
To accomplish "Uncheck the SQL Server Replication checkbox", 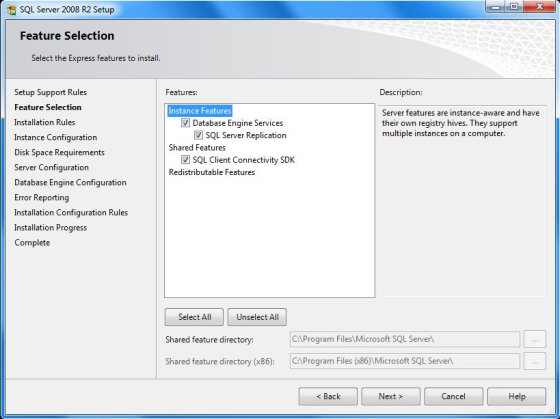I will click(x=198, y=135).
